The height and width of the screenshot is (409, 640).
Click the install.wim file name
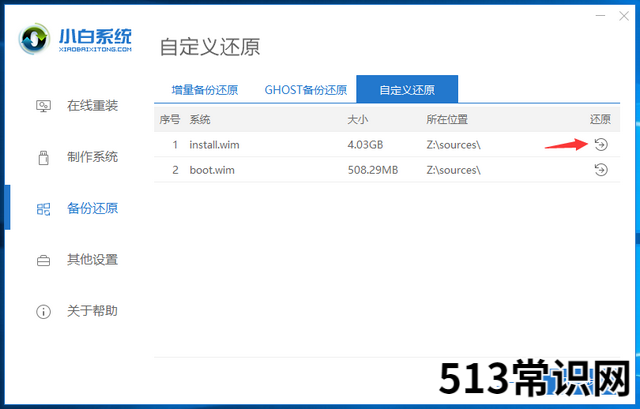(214, 145)
